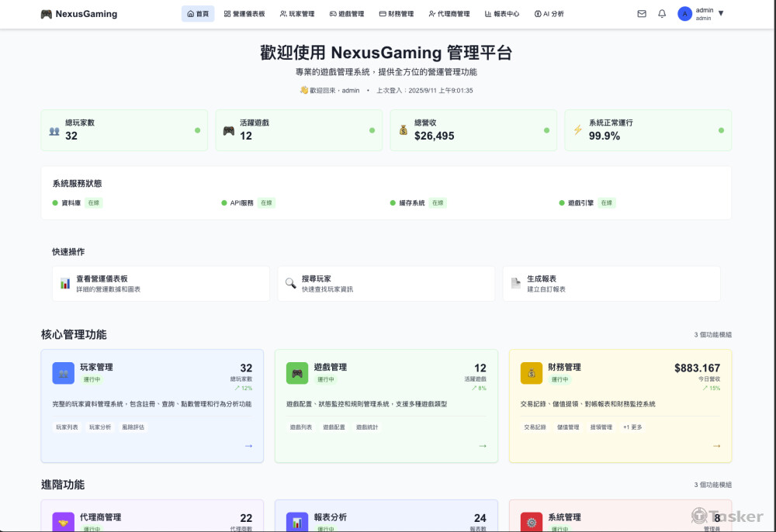
Task: Open the notifications bell icon
Action: [x=662, y=14]
